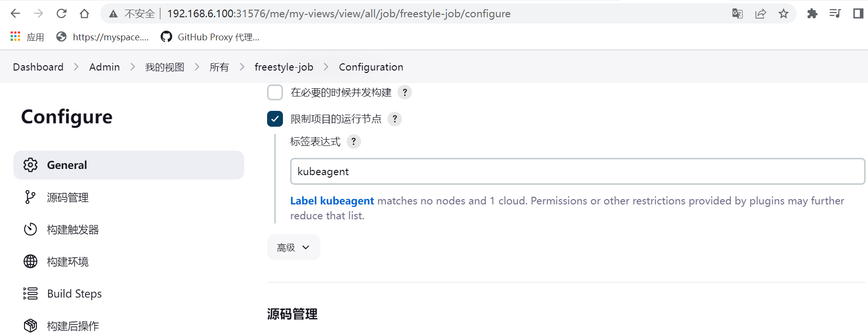
Task: Expand chevron after freestyle-job breadcrumb
Action: [x=326, y=67]
